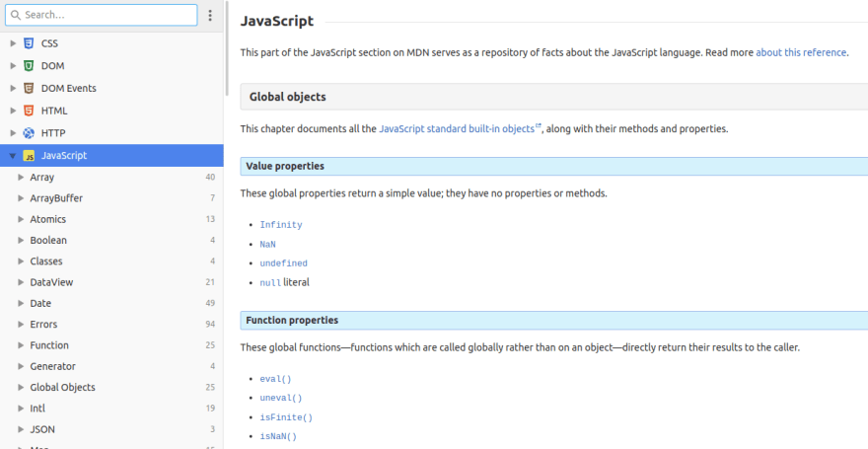Image resolution: width=868 pixels, height=449 pixels.
Task: Select Atomics in the sidebar list
Action: point(111,219)
